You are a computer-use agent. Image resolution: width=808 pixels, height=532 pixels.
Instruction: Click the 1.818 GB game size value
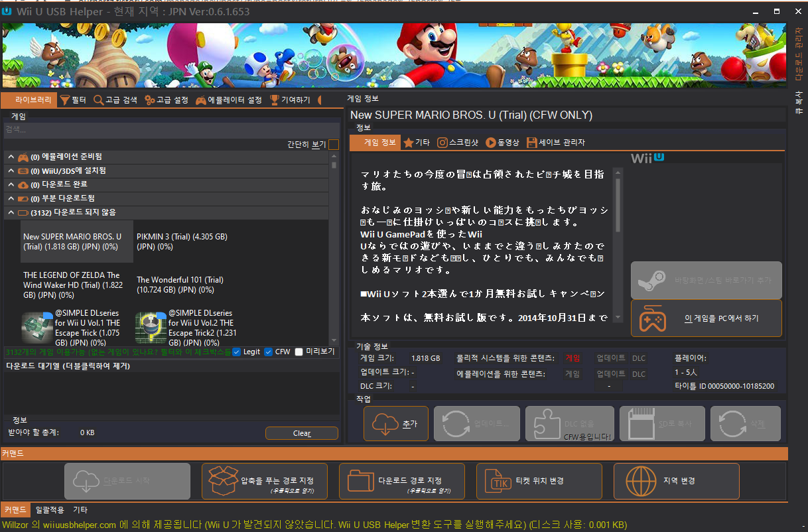pyautogui.click(x=425, y=358)
